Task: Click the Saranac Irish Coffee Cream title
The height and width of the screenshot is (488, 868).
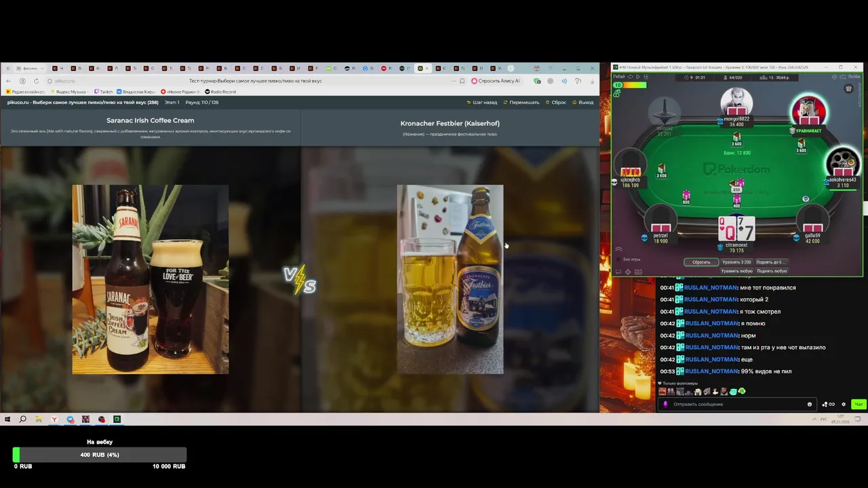Action: point(150,121)
